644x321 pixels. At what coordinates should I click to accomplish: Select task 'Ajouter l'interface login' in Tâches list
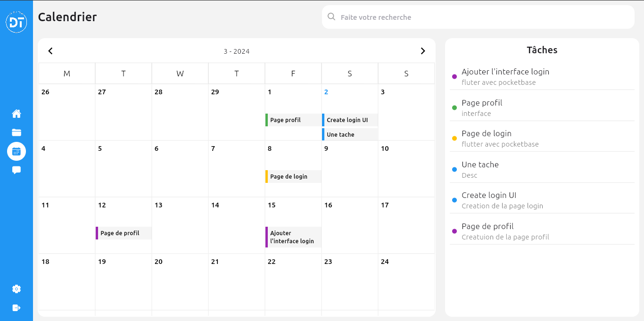tap(542, 76)
